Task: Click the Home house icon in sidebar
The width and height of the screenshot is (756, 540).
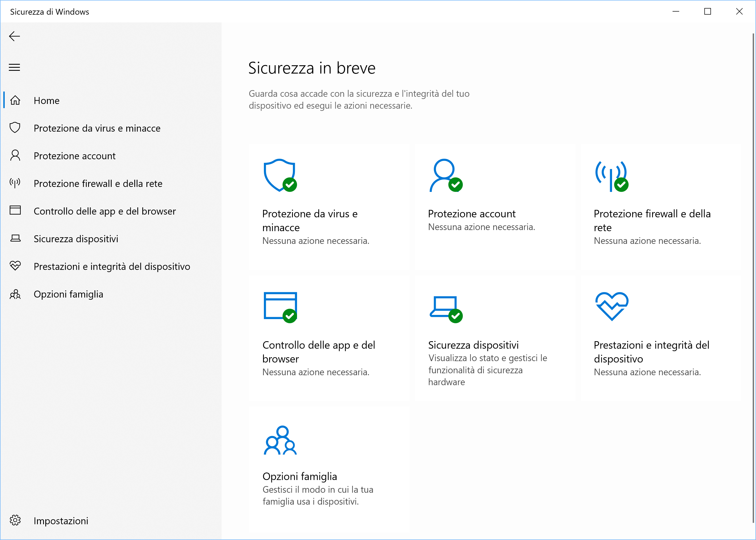Action: pyautogui.click(x=15, y=100)
